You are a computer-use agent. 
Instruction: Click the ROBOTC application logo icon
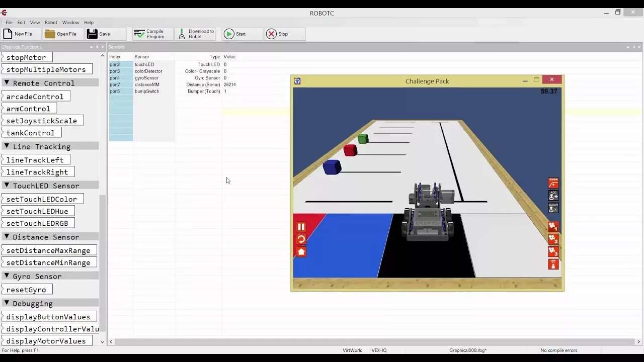(4, 13)
